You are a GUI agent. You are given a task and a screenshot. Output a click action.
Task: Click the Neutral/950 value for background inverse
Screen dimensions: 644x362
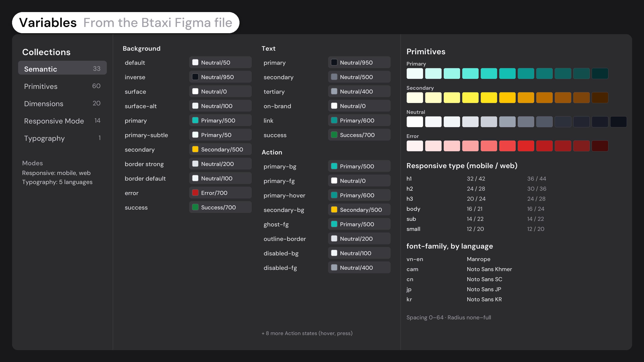[220, 77]
